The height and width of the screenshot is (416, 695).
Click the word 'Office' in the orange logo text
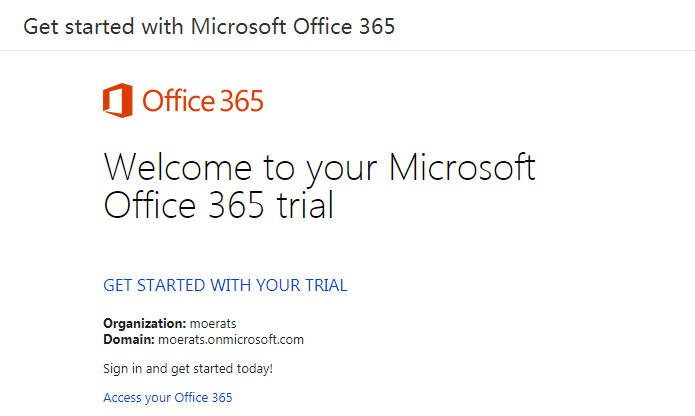click(178, 101)
